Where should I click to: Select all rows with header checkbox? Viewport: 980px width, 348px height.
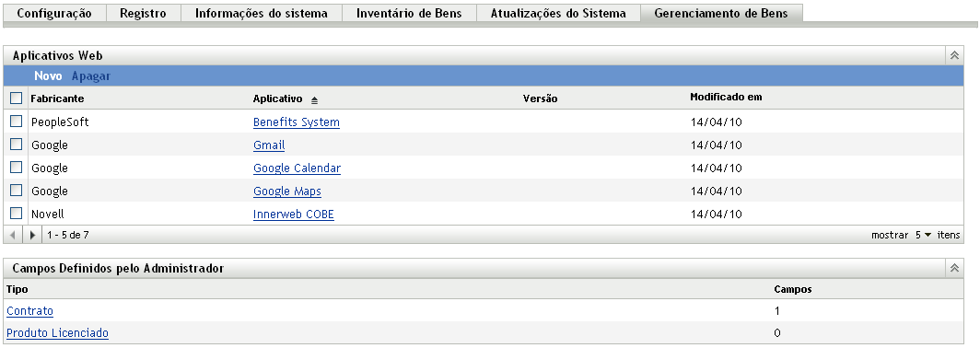pyautogui.click(x=17, y=99)
